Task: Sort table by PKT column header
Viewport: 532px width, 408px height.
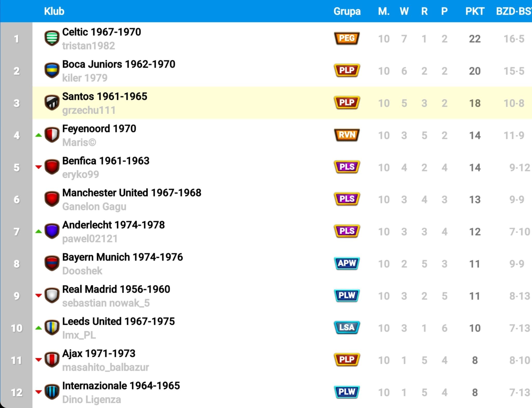Action: pyautogui.click(x=475, y=11)
